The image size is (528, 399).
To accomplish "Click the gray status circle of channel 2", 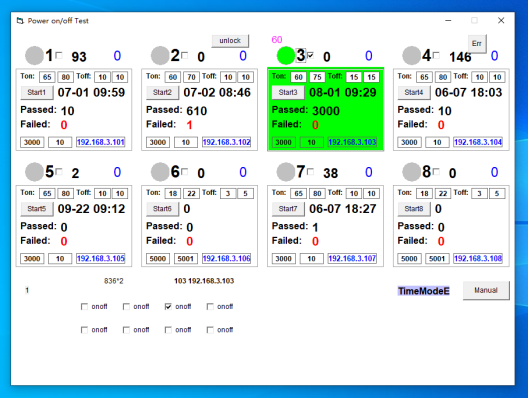I will [160, 56].
